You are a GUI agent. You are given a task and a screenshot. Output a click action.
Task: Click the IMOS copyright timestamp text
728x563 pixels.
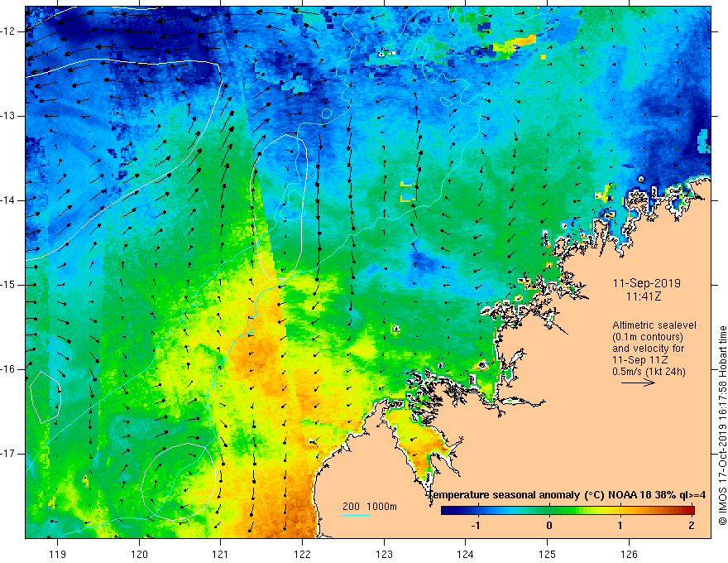pos(722,426)
